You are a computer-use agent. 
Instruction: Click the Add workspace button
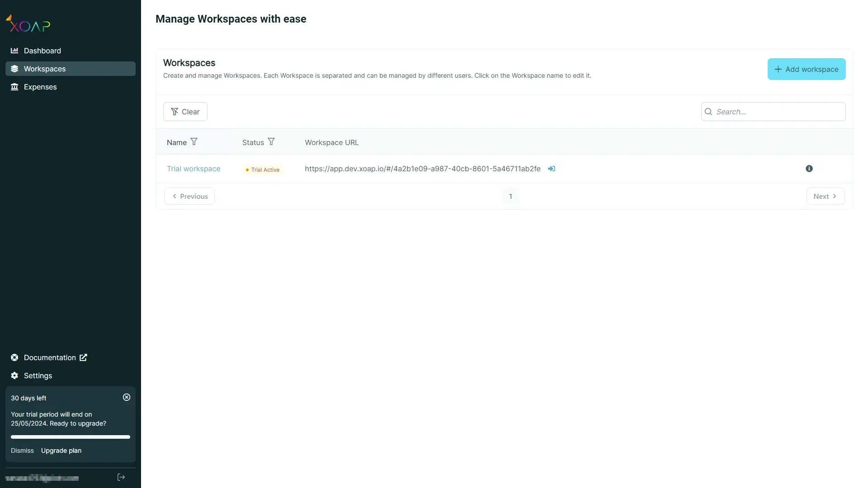point(807,69)
